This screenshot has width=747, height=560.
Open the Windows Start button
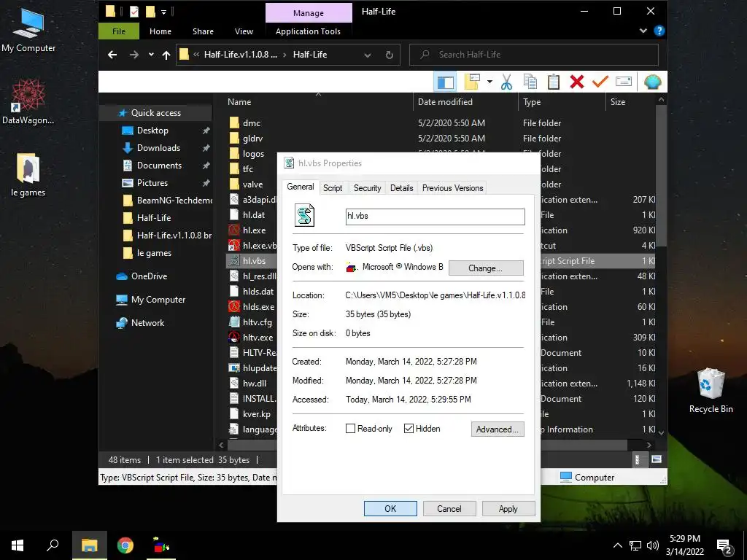pos(18,545)
